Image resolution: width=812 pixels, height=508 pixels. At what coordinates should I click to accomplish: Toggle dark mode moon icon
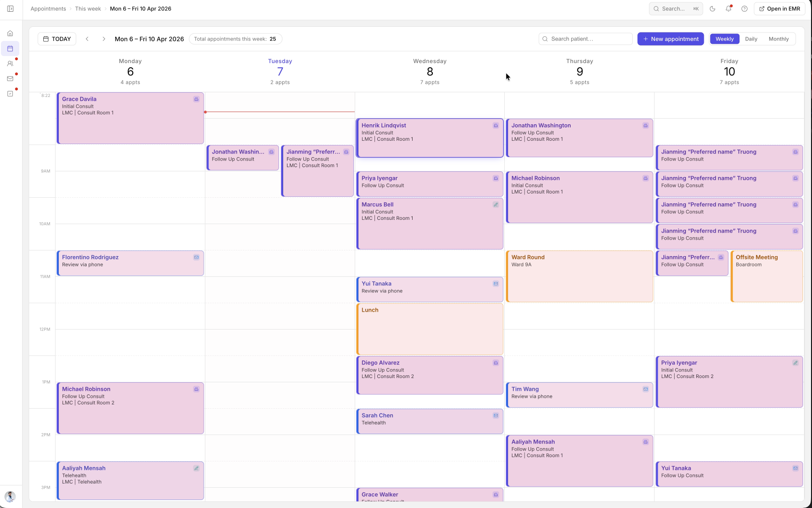(x=712, y=9)
